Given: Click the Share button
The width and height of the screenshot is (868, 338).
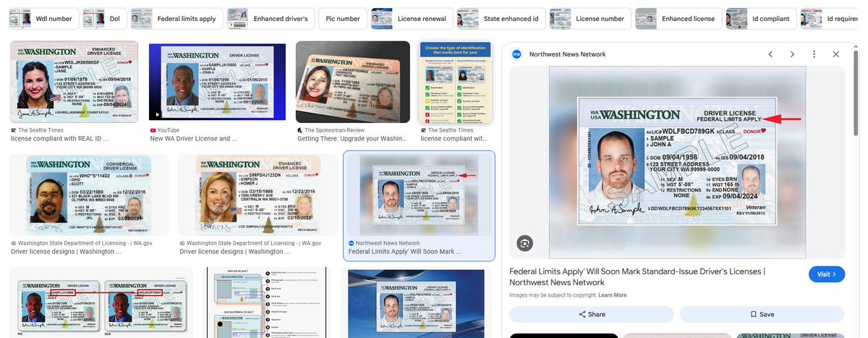Looking at the screenshot, I should tap(592, 314).
